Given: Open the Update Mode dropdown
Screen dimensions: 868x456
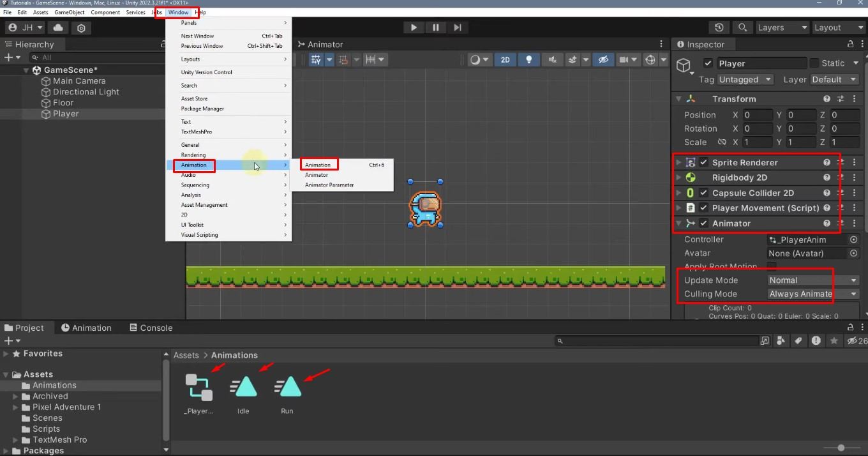Looking at the screenshot, I should point(813,280).
